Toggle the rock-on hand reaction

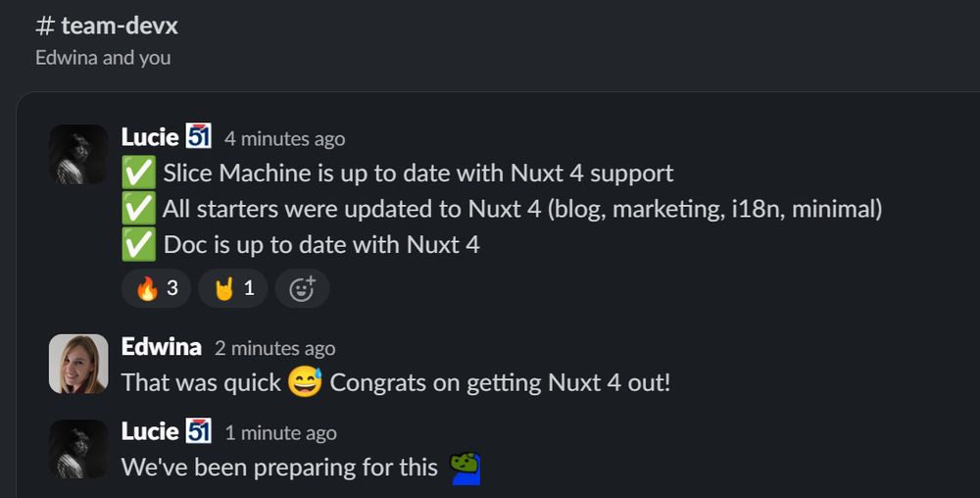[x=233, y=288]
